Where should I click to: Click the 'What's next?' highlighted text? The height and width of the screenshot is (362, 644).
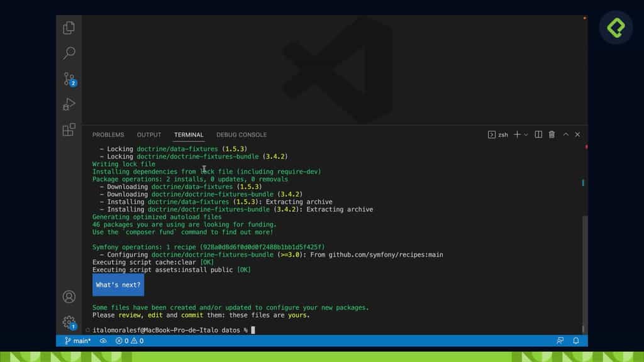click(118, 285)
